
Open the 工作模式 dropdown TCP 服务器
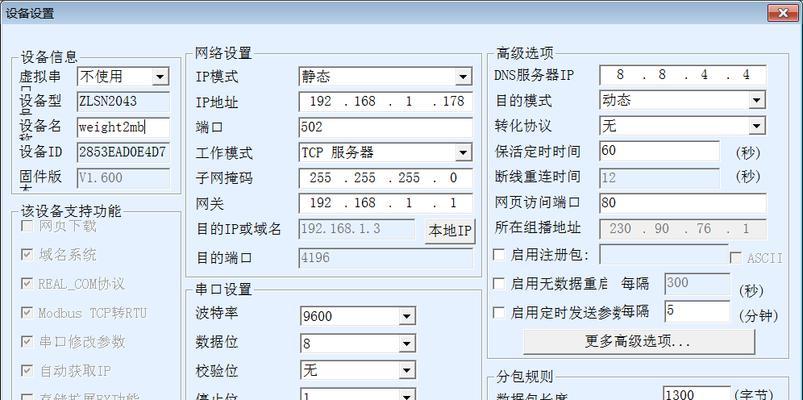pyautogui.click(x=385, y=153)
